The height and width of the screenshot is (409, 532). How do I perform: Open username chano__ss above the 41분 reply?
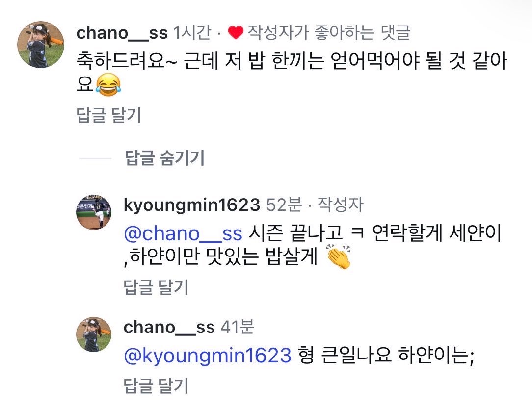tap(169, 327)
